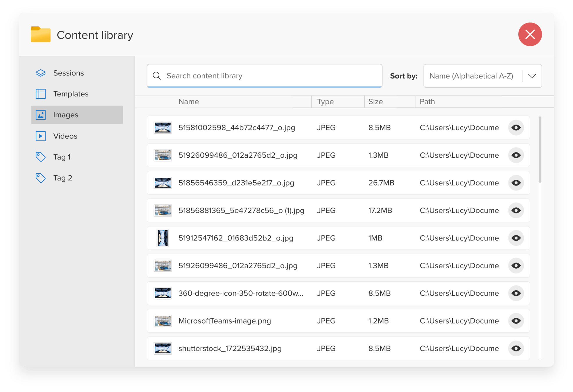Open the Sort by dropdown chevron

click(532, 76)
